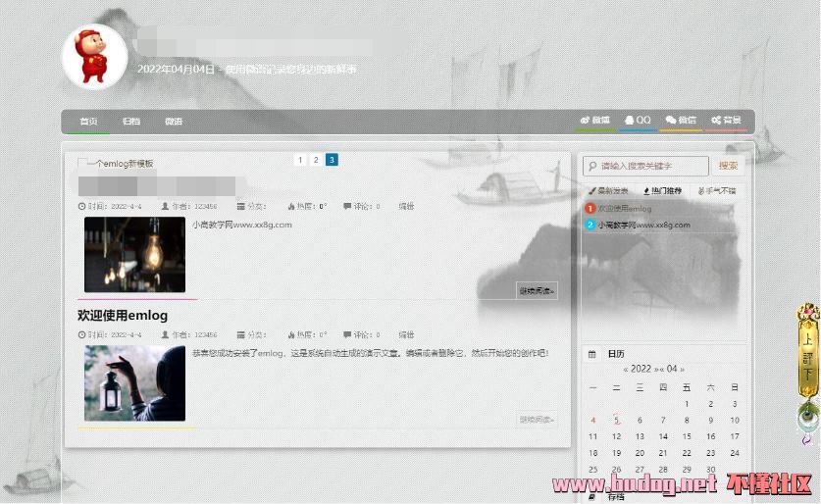
Task: Go to slider page 2
Action: pyautogui.click(x=316, y=160)
